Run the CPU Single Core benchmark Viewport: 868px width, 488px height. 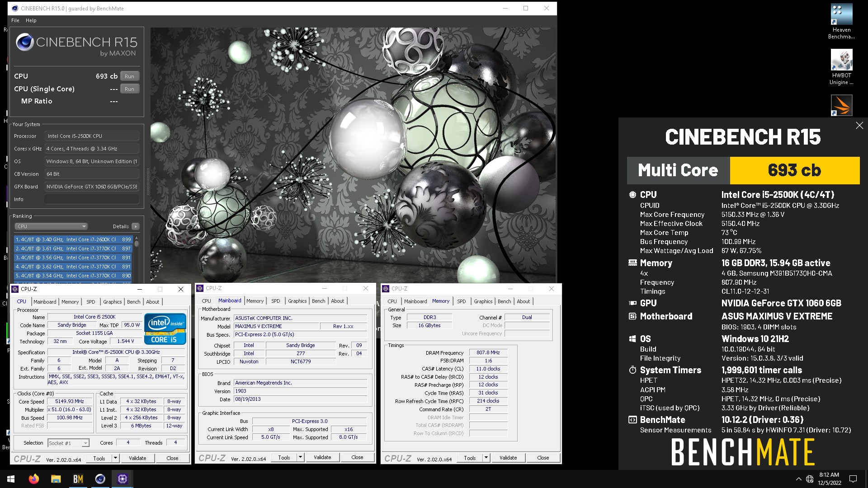click(130, 89)
